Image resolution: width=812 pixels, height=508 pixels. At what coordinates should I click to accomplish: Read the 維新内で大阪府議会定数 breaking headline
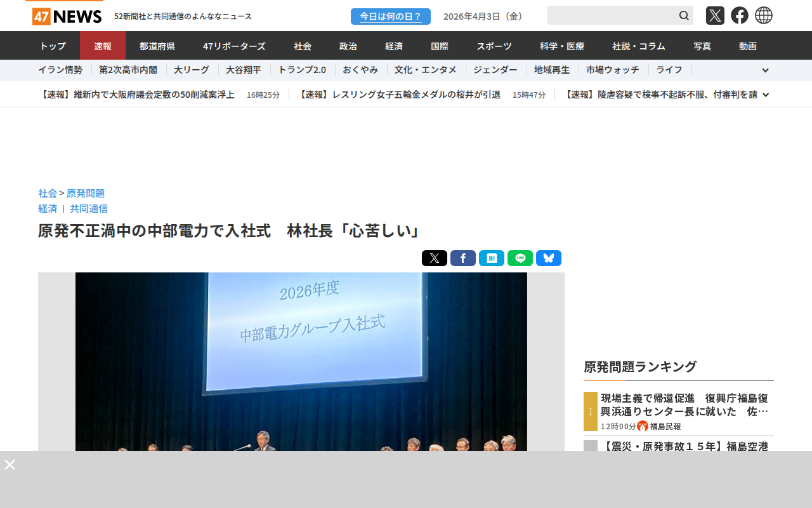[136, 95]
